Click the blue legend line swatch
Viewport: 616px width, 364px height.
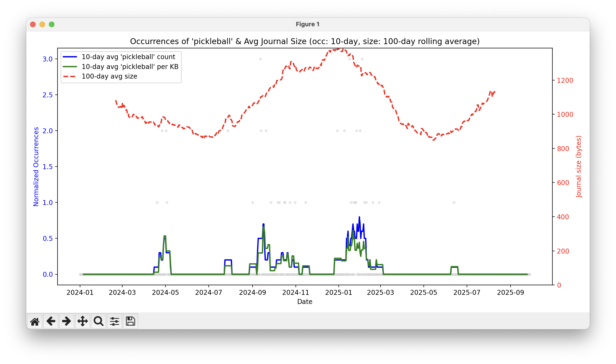[70, 57]
